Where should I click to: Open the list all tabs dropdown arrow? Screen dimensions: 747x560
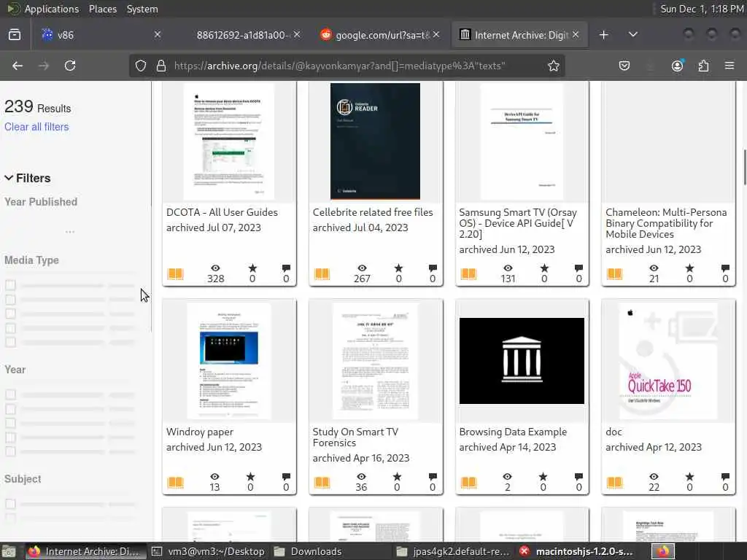[633, 34]
